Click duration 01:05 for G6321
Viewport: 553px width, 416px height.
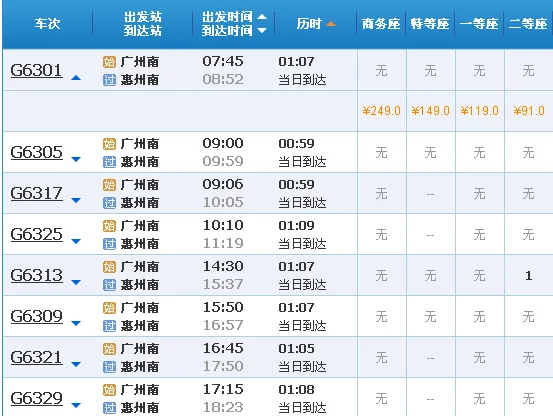coord(296,348)
